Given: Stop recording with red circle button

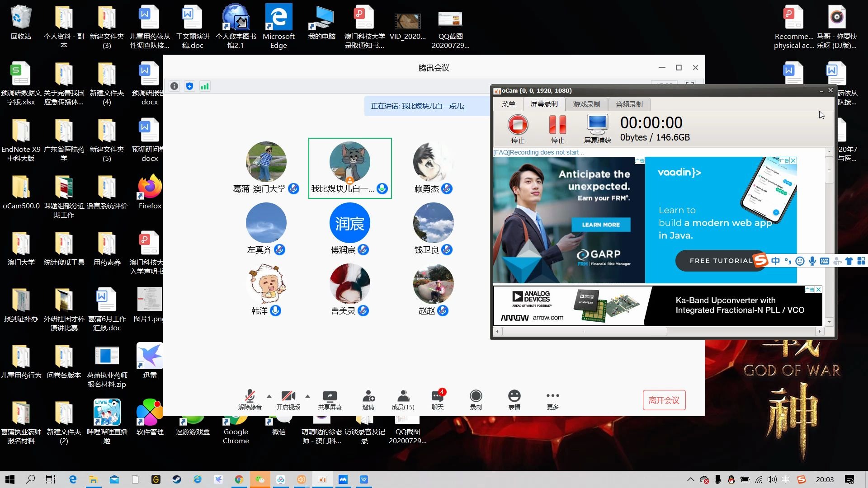Looking at the screenshot, I should (x=518, y=129).
